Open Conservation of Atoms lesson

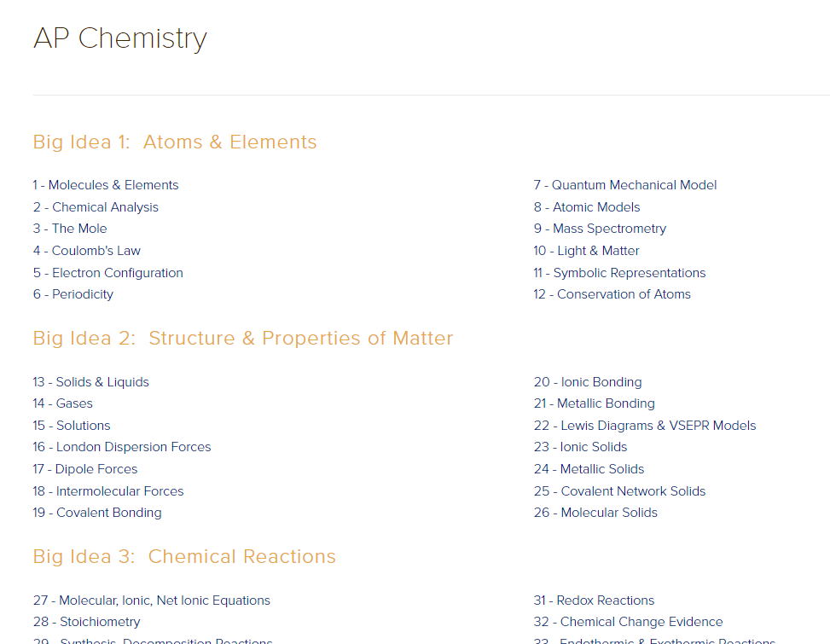coord(612,294)
